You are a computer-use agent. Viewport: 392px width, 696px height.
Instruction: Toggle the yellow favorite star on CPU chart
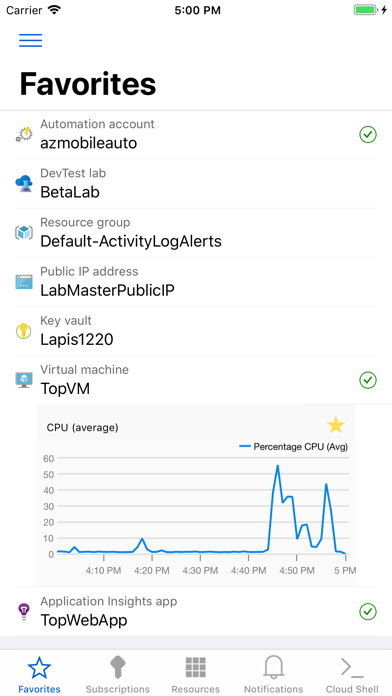336,425
